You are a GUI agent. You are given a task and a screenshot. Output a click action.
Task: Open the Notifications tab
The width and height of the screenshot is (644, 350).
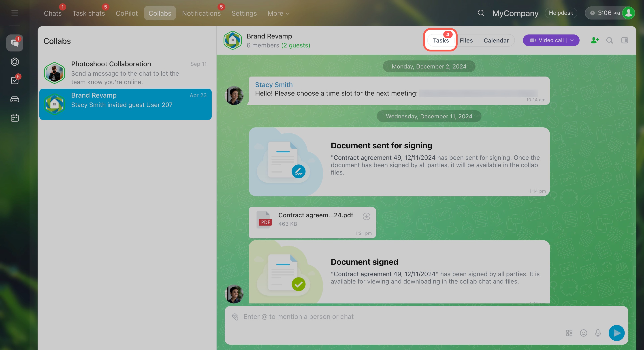(201, 13)
